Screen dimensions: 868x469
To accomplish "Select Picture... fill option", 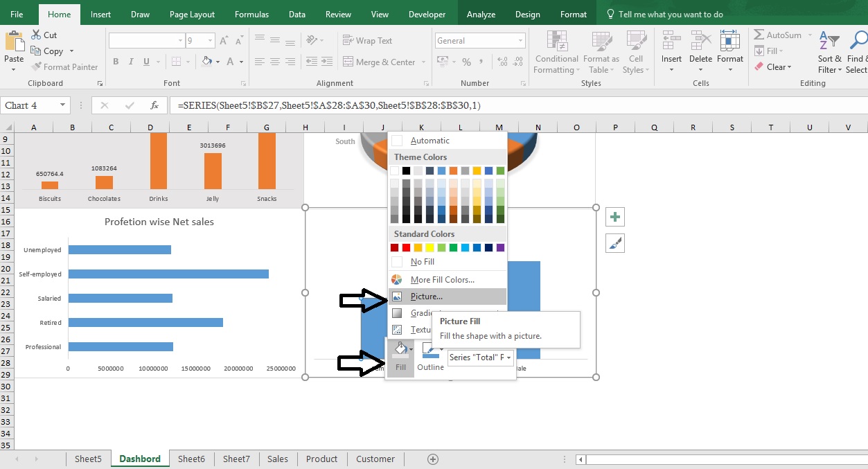I will click(x=448, y=297).
